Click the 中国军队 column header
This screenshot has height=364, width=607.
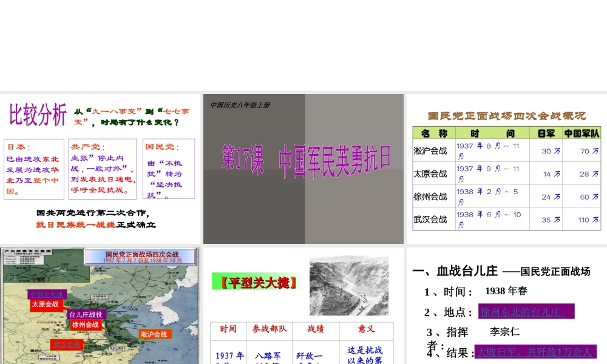(582, 133)
